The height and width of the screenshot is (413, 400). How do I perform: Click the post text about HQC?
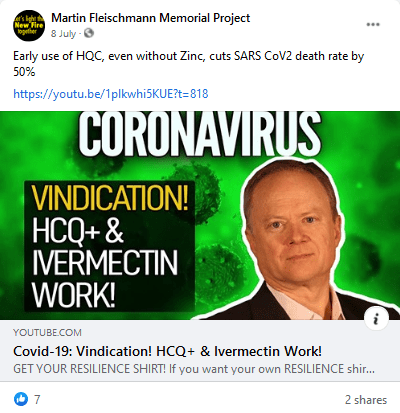(189, 64)
